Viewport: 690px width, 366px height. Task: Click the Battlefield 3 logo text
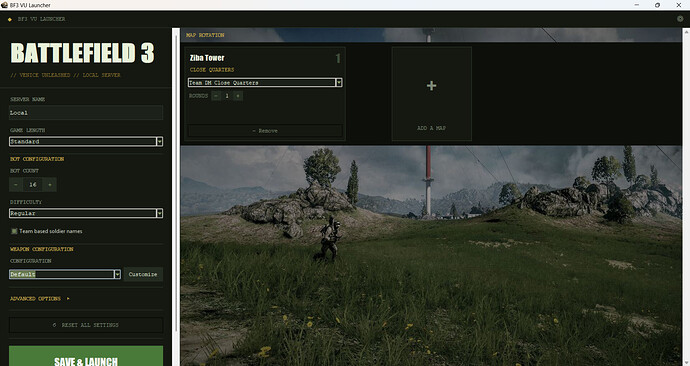point(82,53)
